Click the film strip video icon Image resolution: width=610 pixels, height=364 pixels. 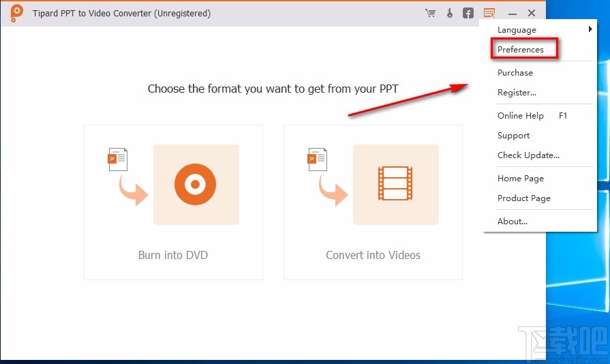(395, 183)
